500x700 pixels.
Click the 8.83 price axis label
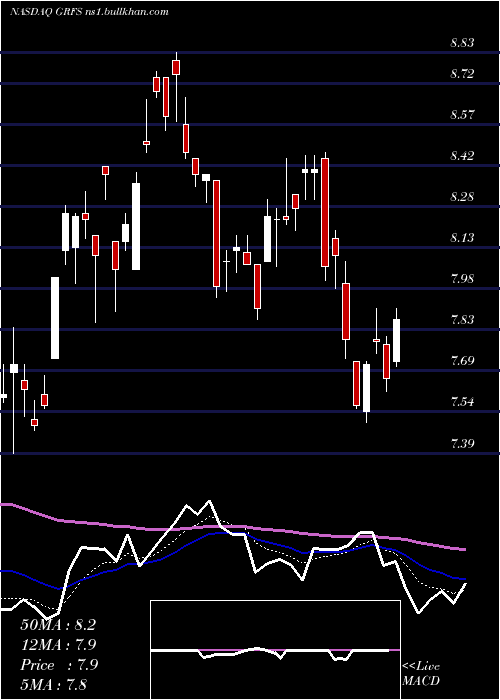click(x=462, y=43)
